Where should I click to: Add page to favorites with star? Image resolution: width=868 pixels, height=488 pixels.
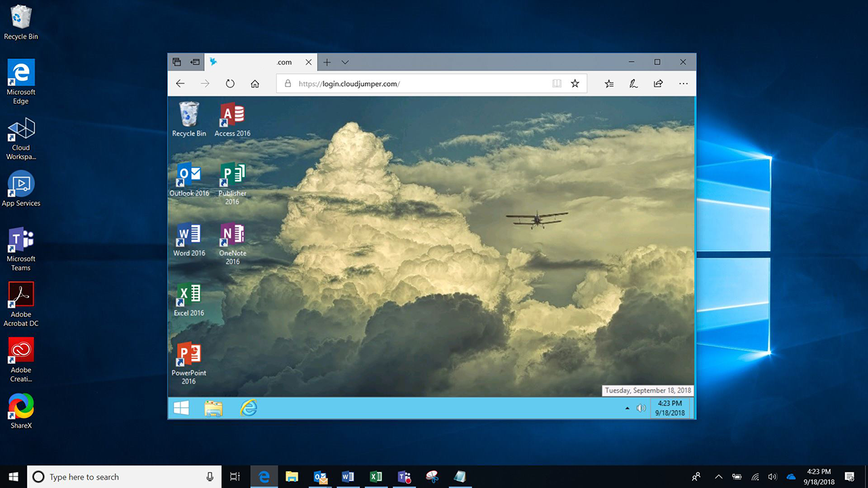(575, 84)
